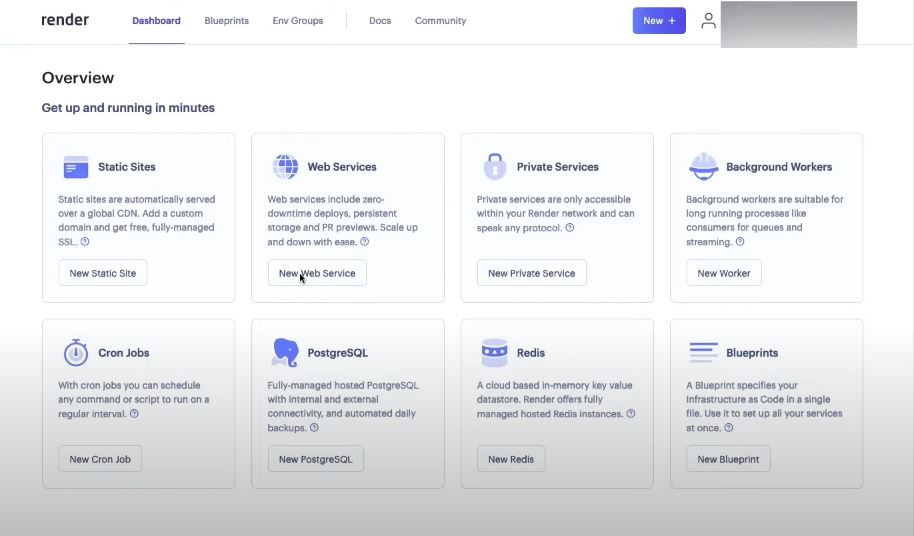Click the PostgreSQL card heading
914x536 pixels.
pos(338,352)
